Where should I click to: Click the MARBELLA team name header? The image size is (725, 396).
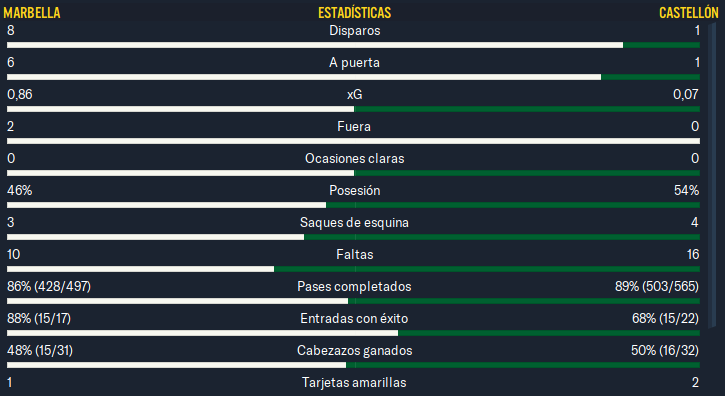click(x=32, y=12)
